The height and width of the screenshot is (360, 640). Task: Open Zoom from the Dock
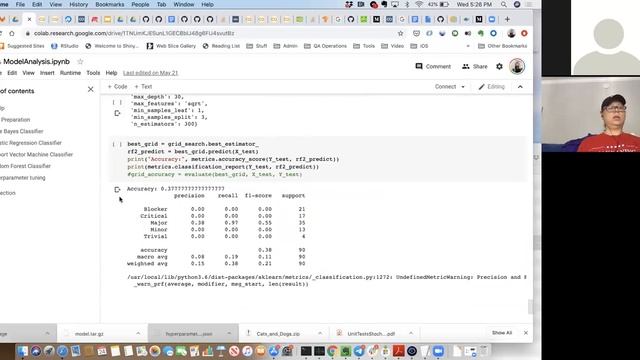click(x=438, y=351)
